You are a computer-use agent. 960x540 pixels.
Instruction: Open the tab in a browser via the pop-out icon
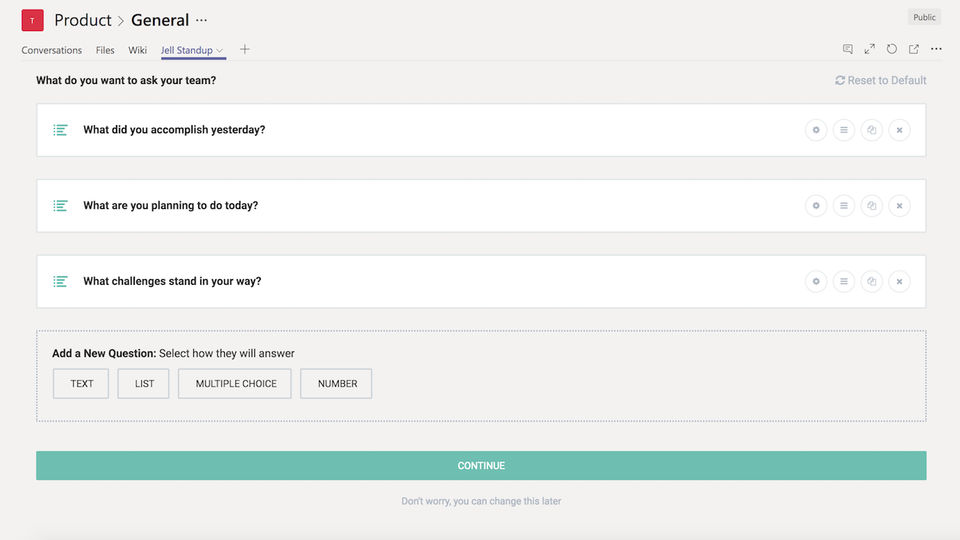914,49
